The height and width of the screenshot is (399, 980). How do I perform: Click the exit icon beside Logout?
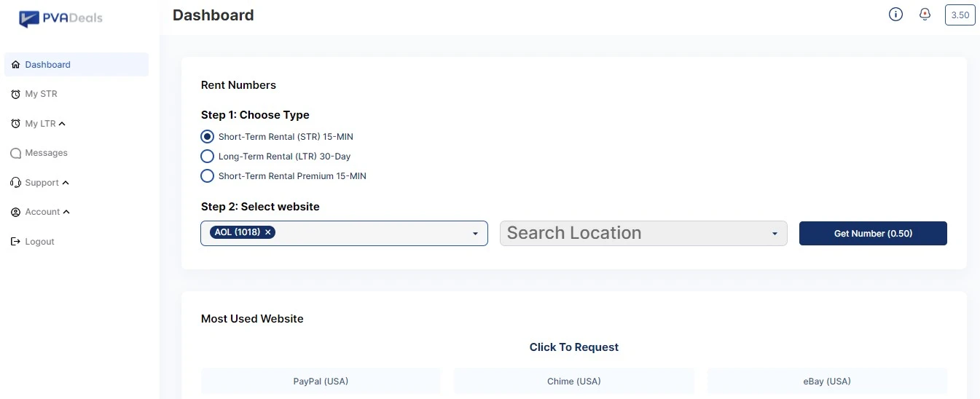point(16,242)
